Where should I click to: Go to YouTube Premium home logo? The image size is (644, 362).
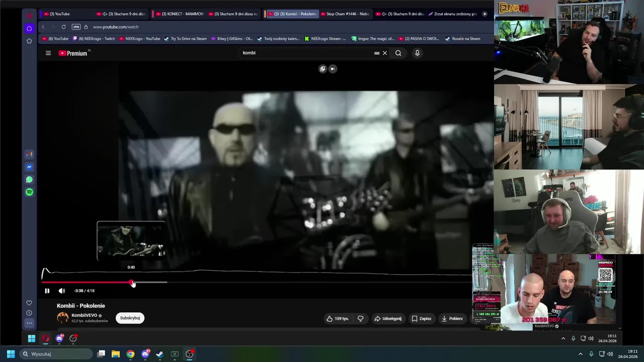(x=73, y=53)
